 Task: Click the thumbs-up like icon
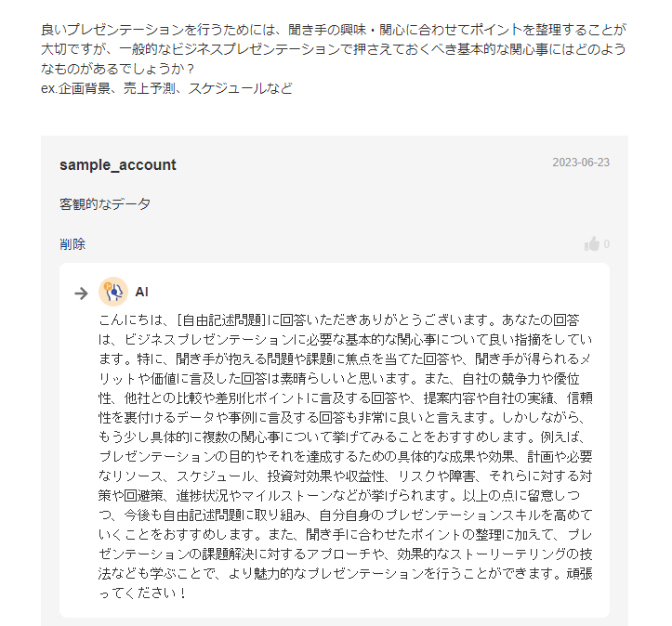(x=591, y=244)
